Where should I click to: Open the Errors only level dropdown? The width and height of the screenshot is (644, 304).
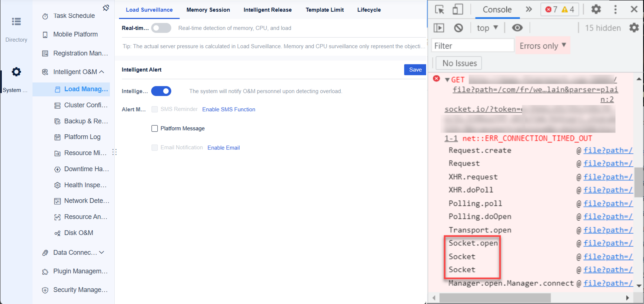pos(543,46)
